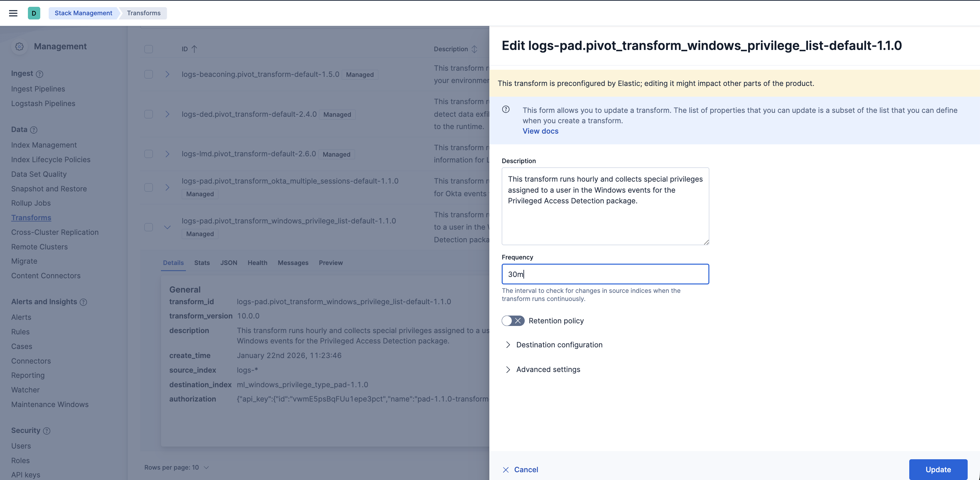Open the Rows per page dropdown
980x480 pixels.
177,467
